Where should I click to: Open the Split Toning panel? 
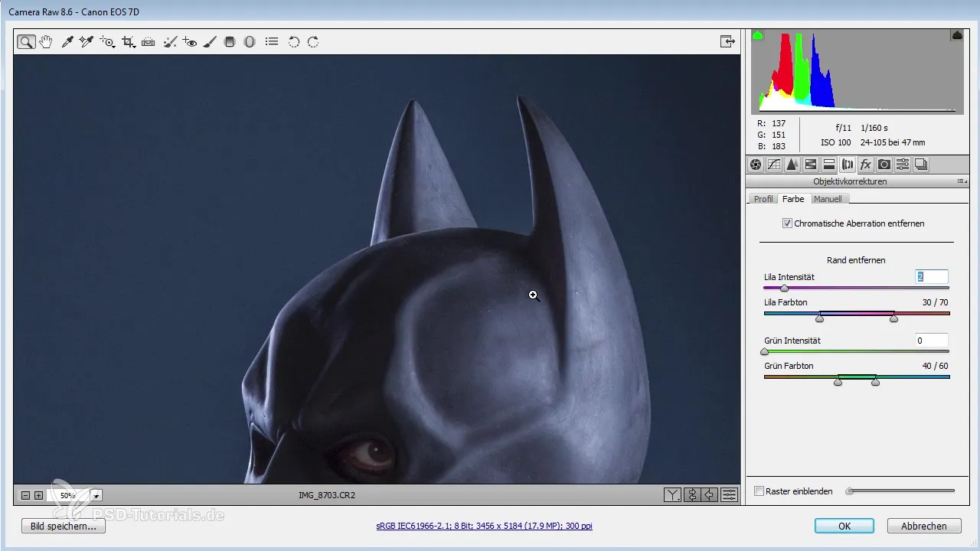829,165
